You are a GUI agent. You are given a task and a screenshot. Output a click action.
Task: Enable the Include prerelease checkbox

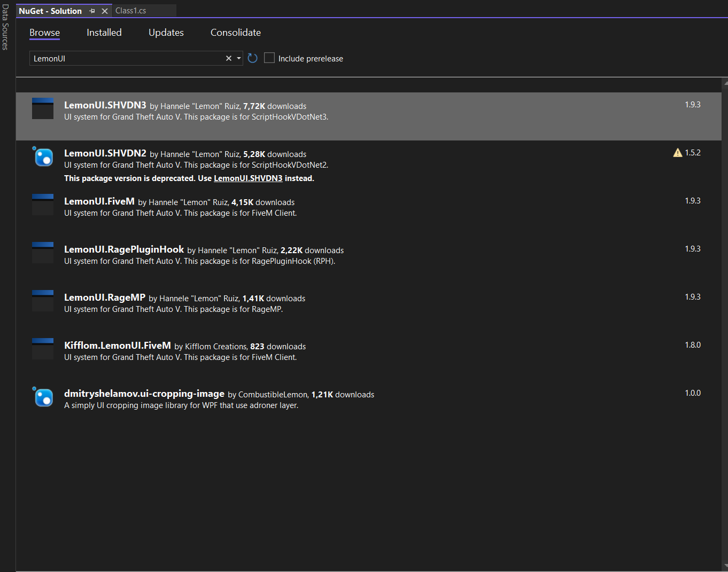(269, 58)
